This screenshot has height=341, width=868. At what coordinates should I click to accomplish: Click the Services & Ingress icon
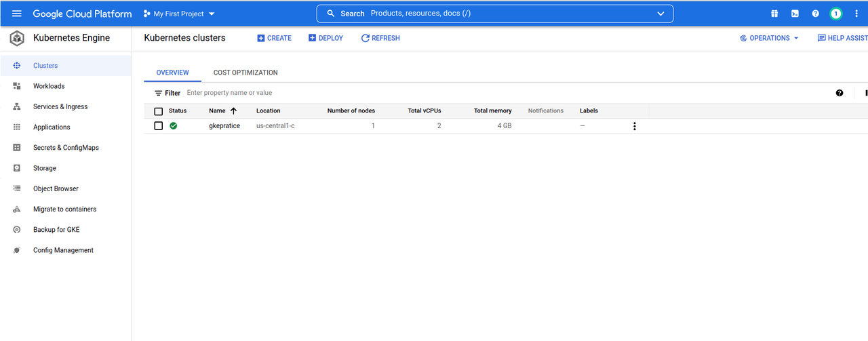[x=17, y=106]
